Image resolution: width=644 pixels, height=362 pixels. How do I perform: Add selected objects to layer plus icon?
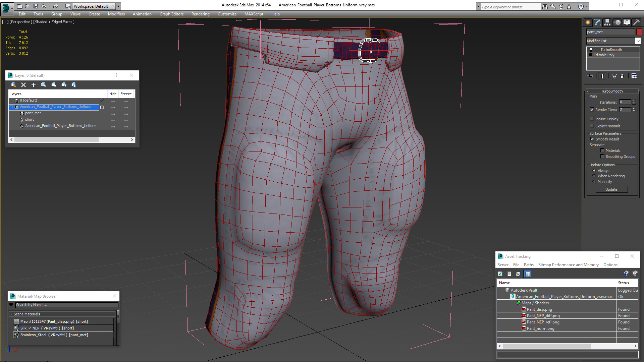click(x=34, y=85)
